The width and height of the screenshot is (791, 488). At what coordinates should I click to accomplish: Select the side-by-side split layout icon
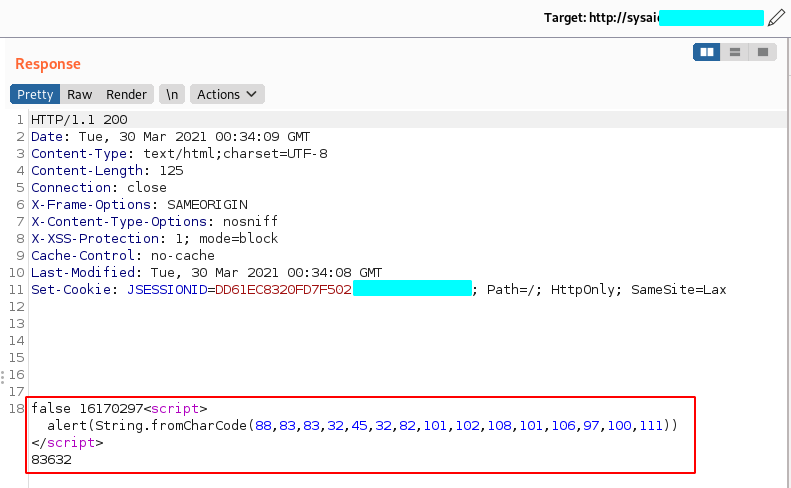707,52
